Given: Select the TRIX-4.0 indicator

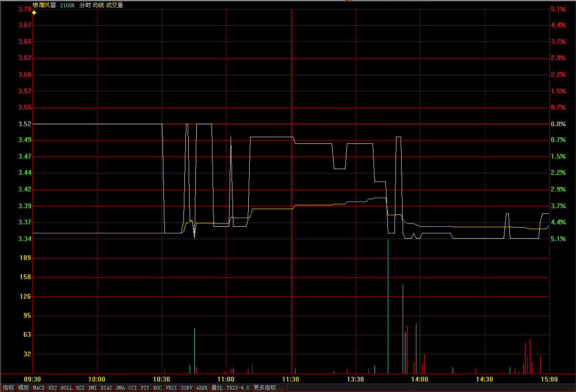Looking at the screenshot, I should coord(238,388).
